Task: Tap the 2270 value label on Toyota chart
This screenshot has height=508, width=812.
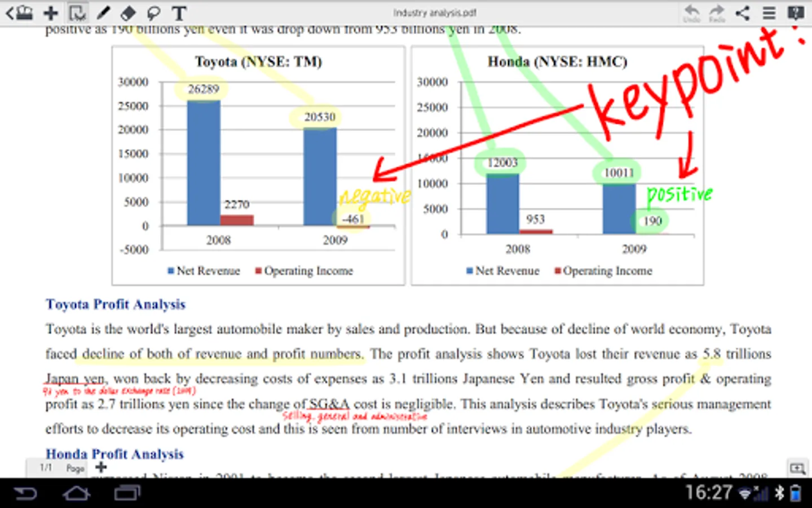Action: [x=237, y=204]
